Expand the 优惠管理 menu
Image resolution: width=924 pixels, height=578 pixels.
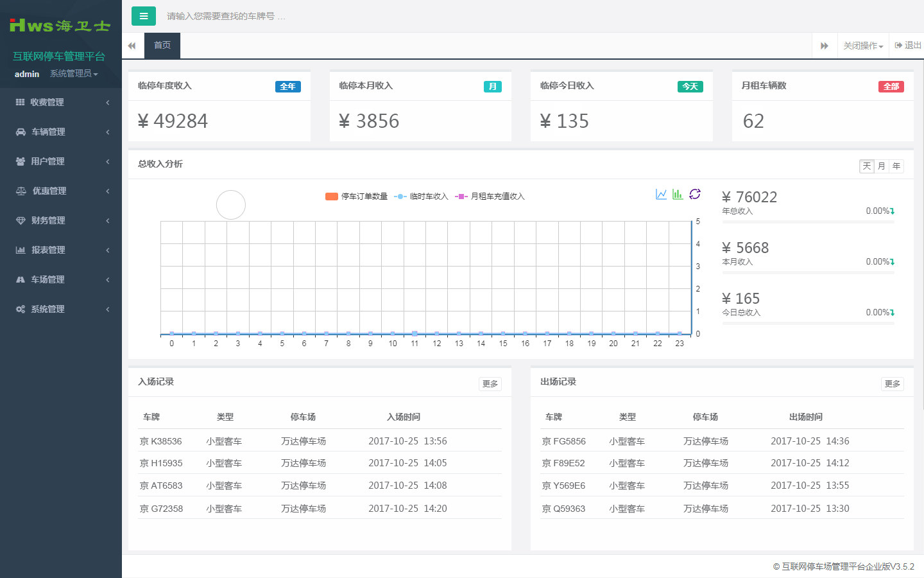(61, 191)
